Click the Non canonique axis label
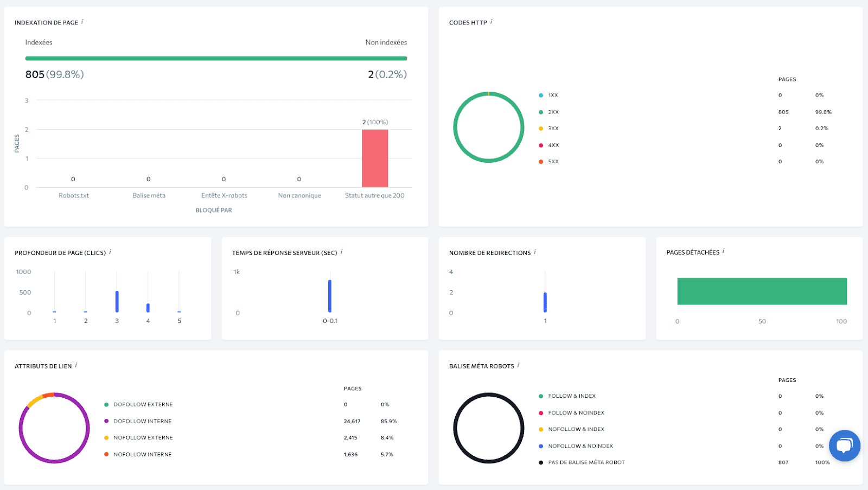Screen dimensions: 868x490 (x=299, y=195)
